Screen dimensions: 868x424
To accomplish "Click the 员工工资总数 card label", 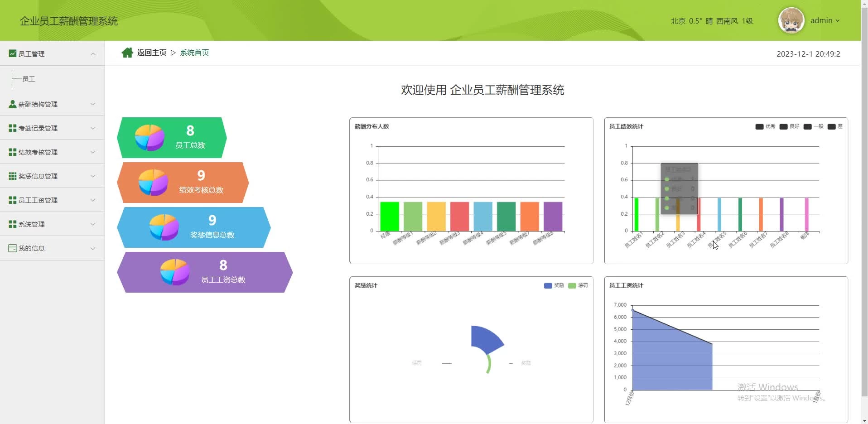I will click(x=223, y=280).
